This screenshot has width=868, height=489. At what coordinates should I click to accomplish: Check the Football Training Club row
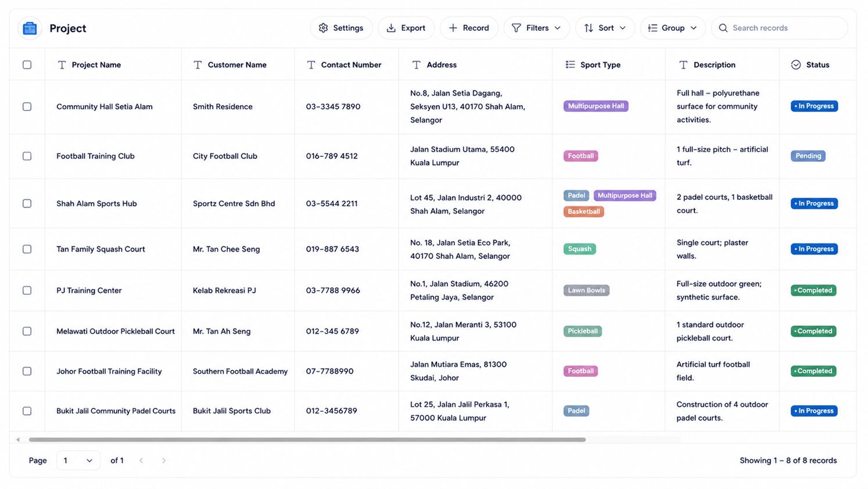tap(27, 156)
